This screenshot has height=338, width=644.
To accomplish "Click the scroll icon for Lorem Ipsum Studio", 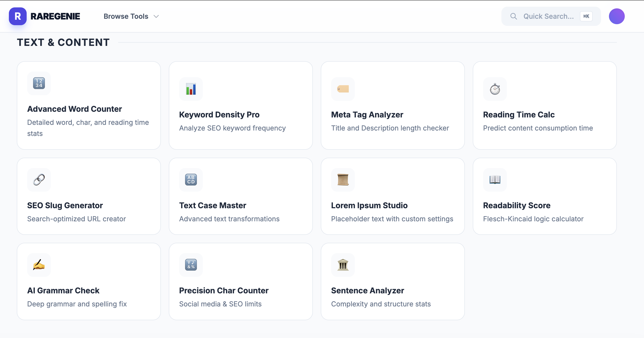I will click(343, 180).
